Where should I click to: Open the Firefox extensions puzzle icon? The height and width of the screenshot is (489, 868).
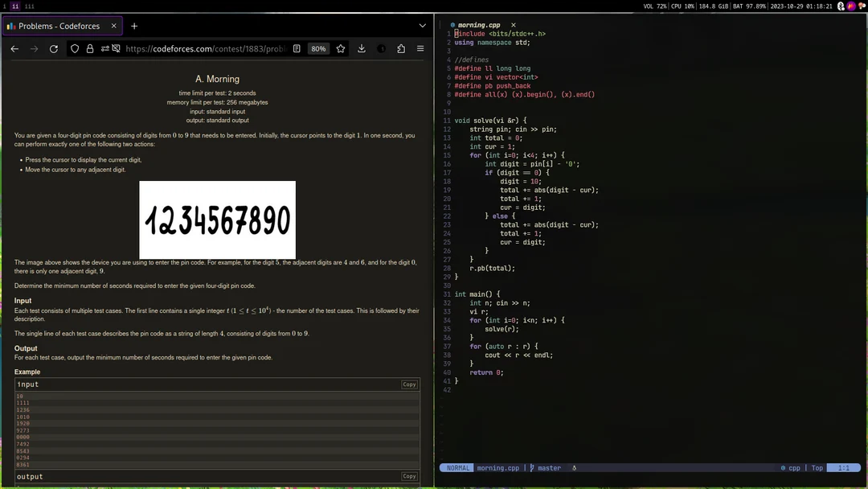point(400,48)
